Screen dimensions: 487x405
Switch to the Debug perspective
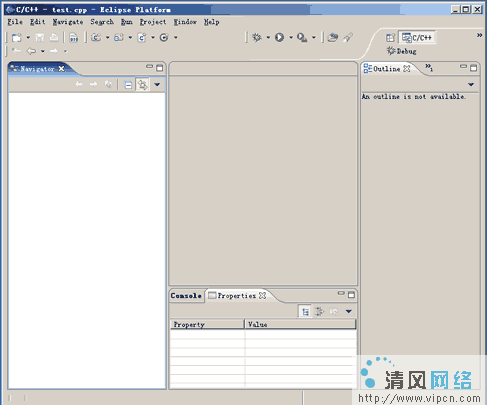(402, 51)
